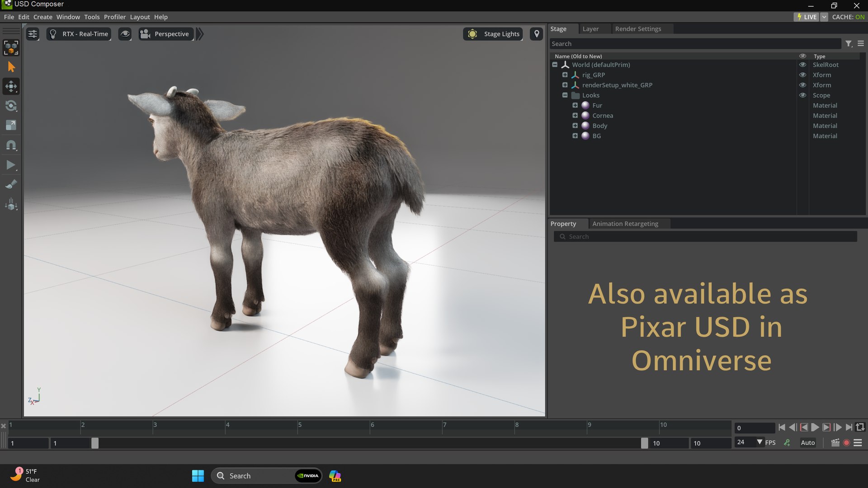Image resolution: width=868 pixels, height=488 pixels.
Task: Click in the Stage search field
Action: 695,43
